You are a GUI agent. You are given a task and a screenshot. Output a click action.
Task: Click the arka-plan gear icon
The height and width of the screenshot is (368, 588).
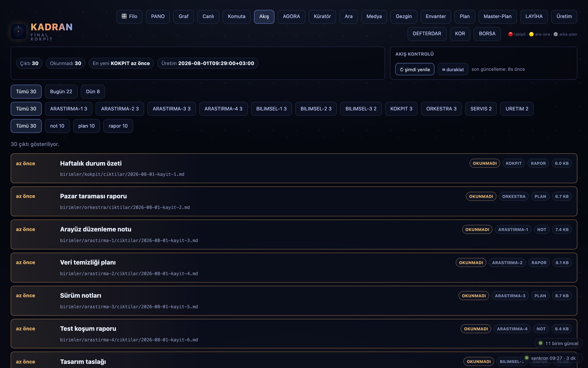(556, 34)
